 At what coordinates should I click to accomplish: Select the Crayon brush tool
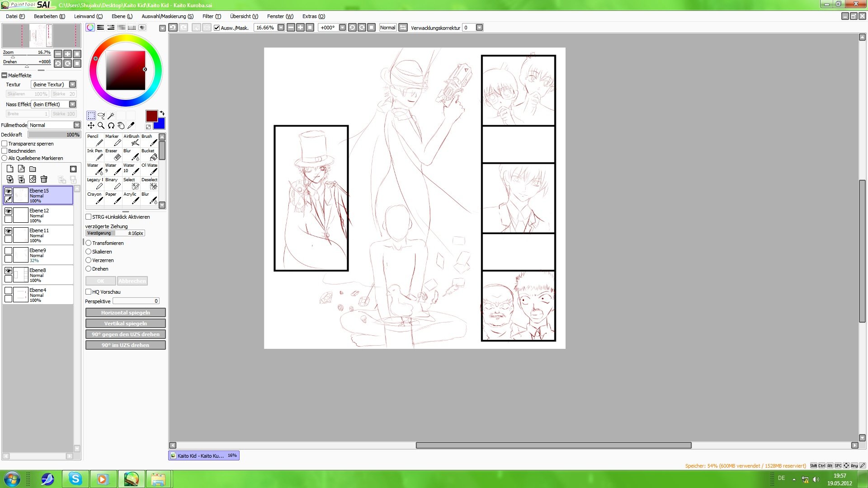[x=95, y=198]
